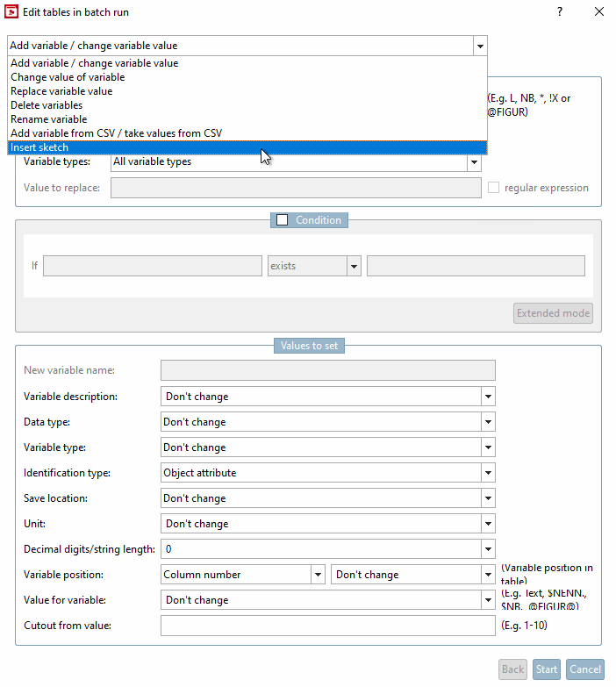This screenshot has height=687, width=616.
Task: Choose 'Replace variable value' option
Action: pos(247,91)
